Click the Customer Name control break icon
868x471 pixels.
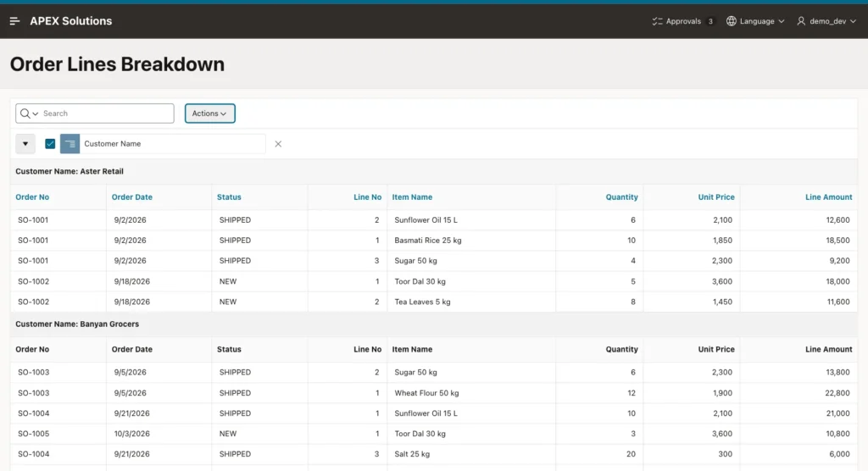coord(70,144)
